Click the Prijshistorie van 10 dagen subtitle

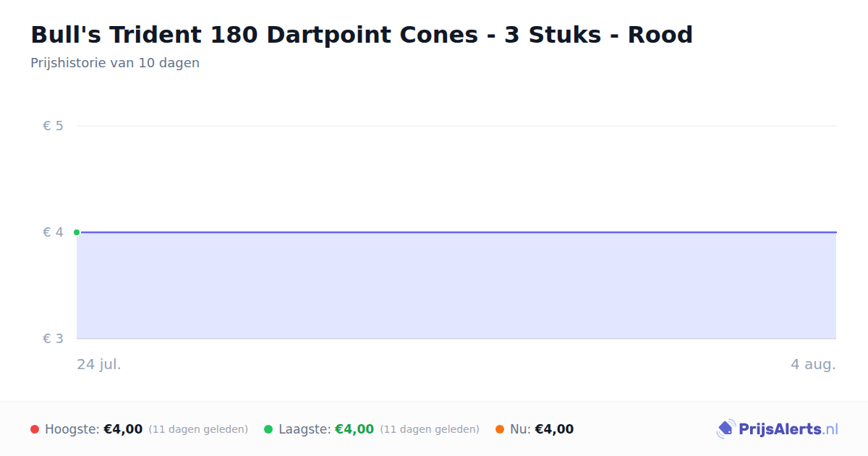115,63
